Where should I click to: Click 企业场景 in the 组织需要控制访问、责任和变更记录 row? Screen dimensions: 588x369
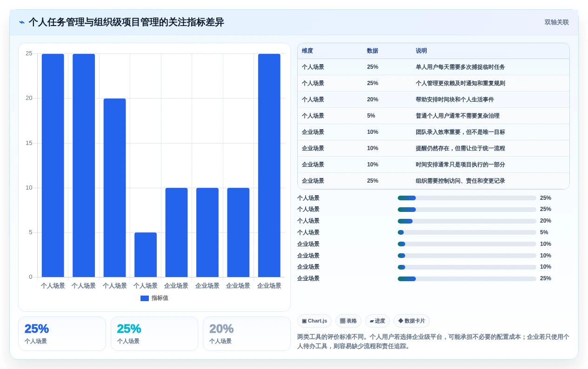pos(313,181)
